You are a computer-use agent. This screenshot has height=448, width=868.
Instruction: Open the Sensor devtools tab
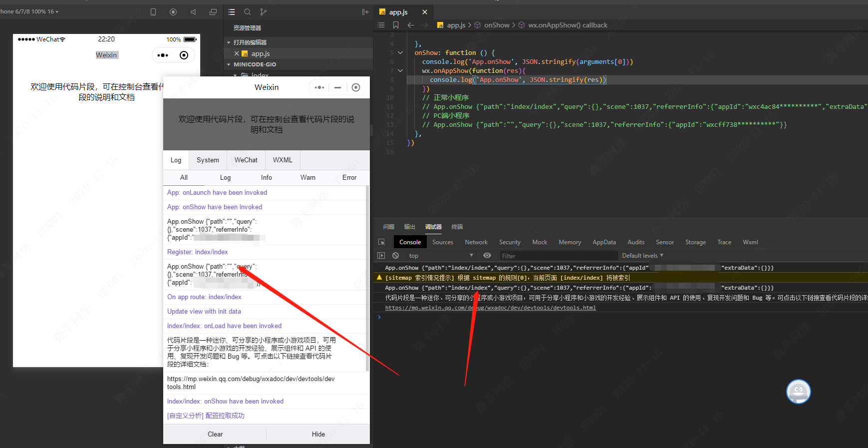pos(665,242)
